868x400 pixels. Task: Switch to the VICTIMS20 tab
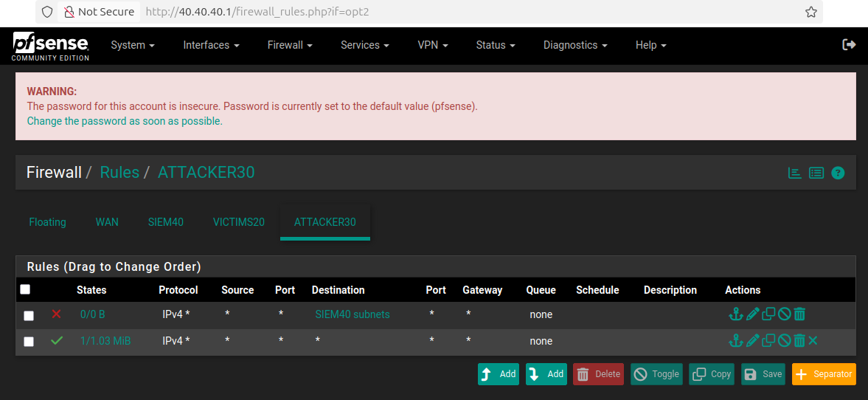click(x=238, y=222)
